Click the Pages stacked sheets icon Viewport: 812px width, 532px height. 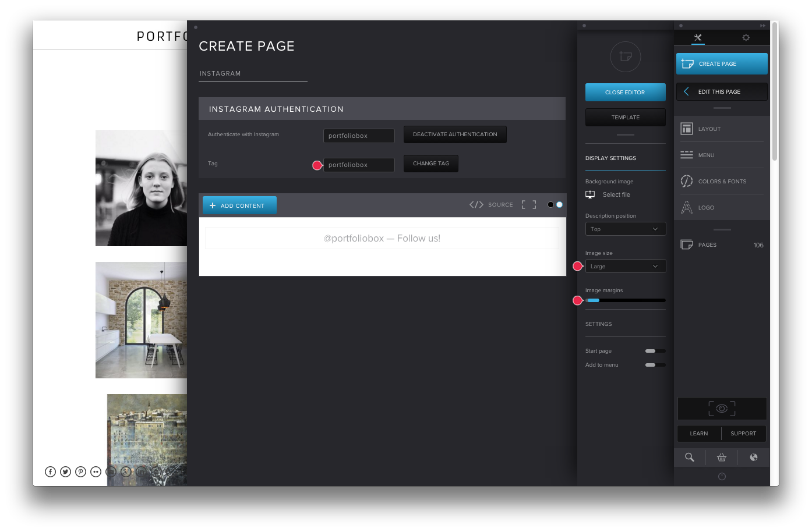(x=687, y=244)
